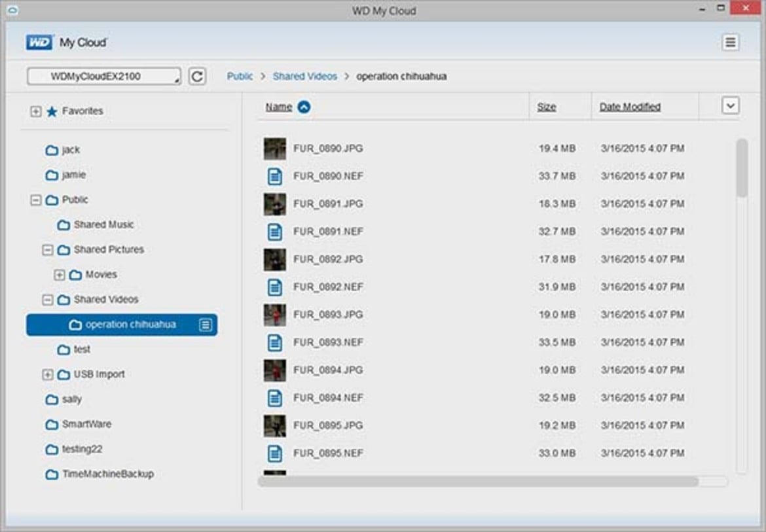Open the hamburger menu in the header
Screen dimensions: 766x532
click(731, 43)
